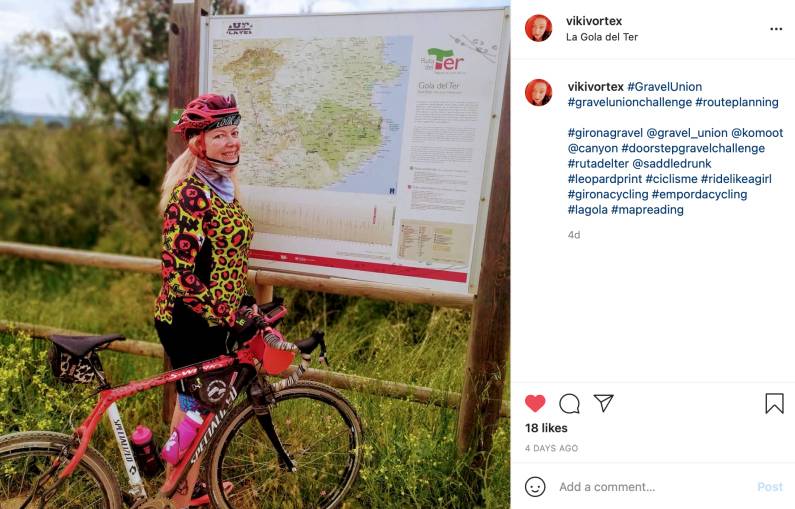
Task: Open the @canyon mention link
Action: coord(593,149)
